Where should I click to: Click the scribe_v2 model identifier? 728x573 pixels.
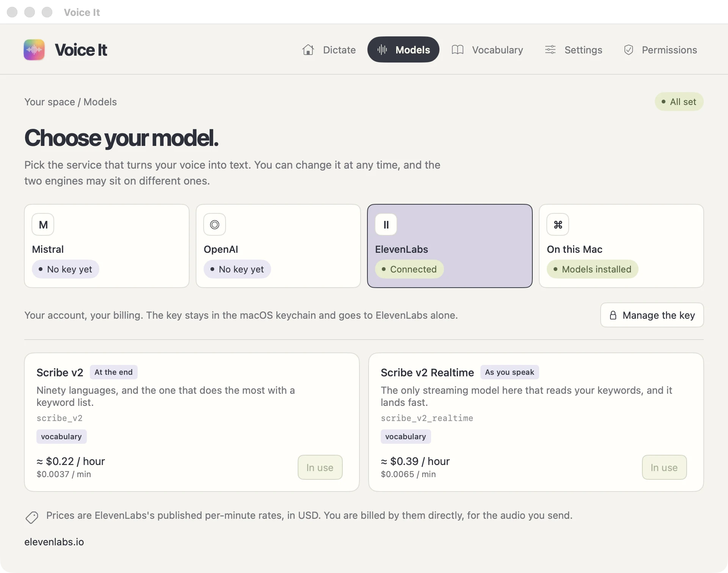click(60, 418)
